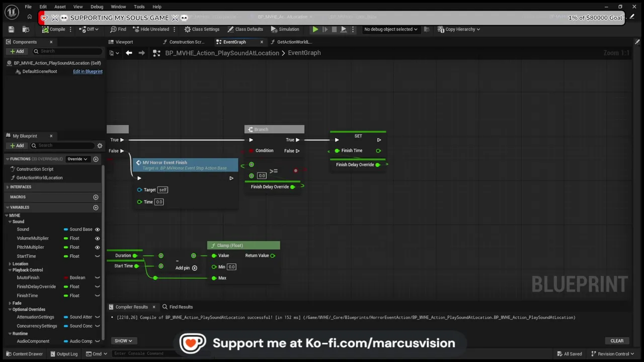The height and width of the screenshot is (362, 644).
Task: Open the functions Override dropdown
Action: coord(77,159)
